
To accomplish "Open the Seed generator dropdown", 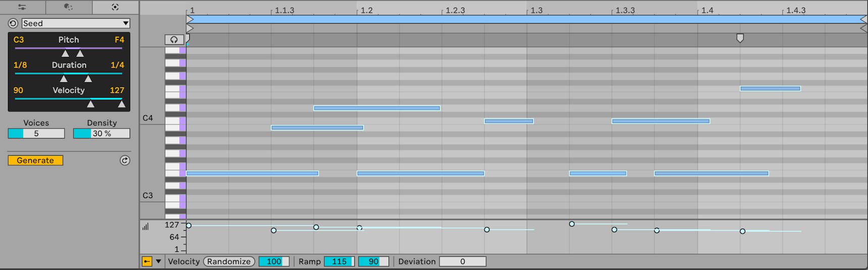I will (x=76, y=23).
